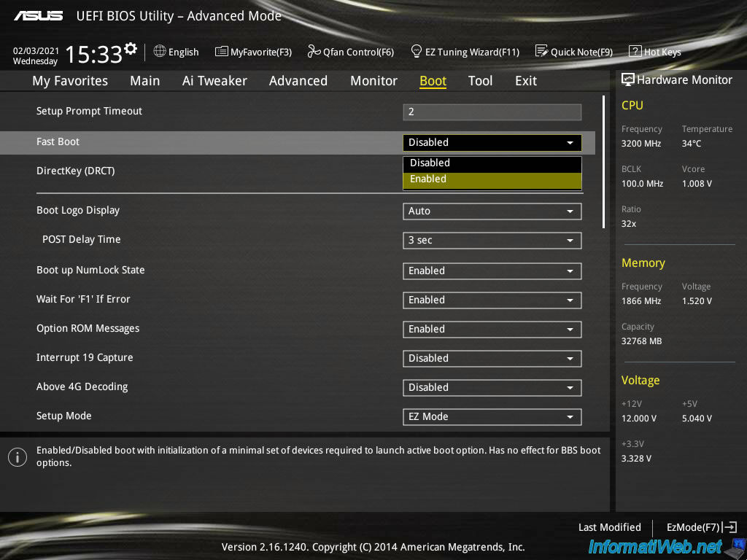Click the settings list scrollbar
Image resolution: width=747 pixels, height=560 pixels.
point(603,162)
